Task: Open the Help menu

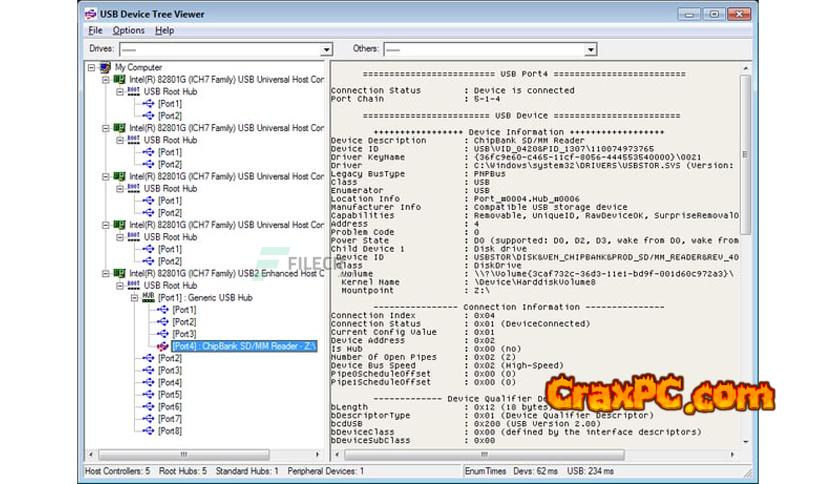Action: coord(164,31)
